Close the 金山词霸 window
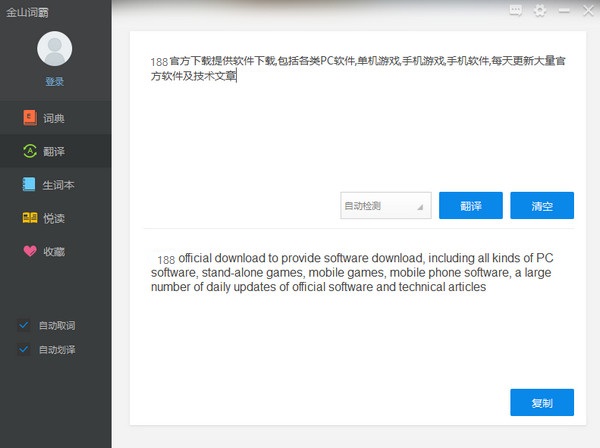The height and width of the screenshot is (448, 600). (x=587, y=10)
